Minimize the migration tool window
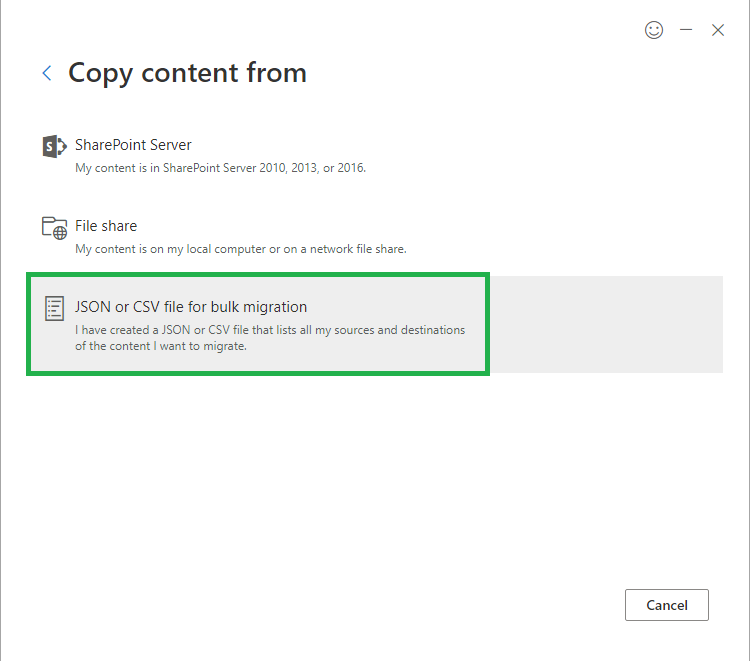The width and height of the screenshot is (750, 661). click(x=686, y=30)
